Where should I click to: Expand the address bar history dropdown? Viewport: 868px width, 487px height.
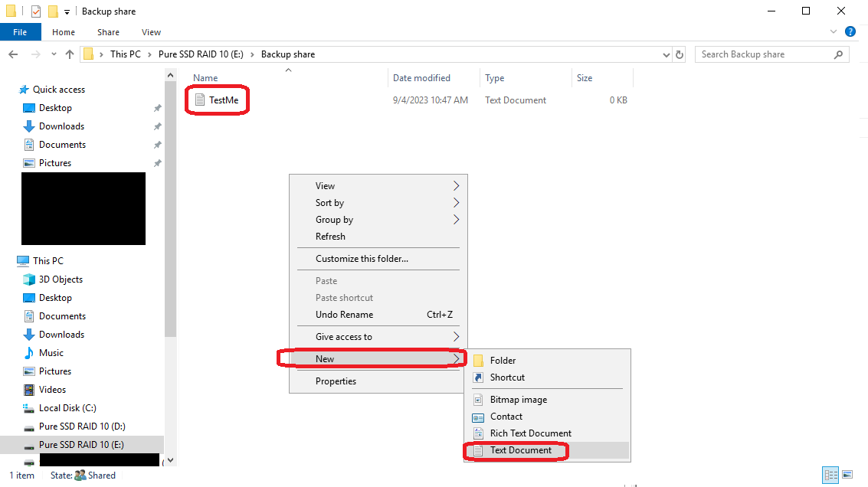(x=666, y=54)
